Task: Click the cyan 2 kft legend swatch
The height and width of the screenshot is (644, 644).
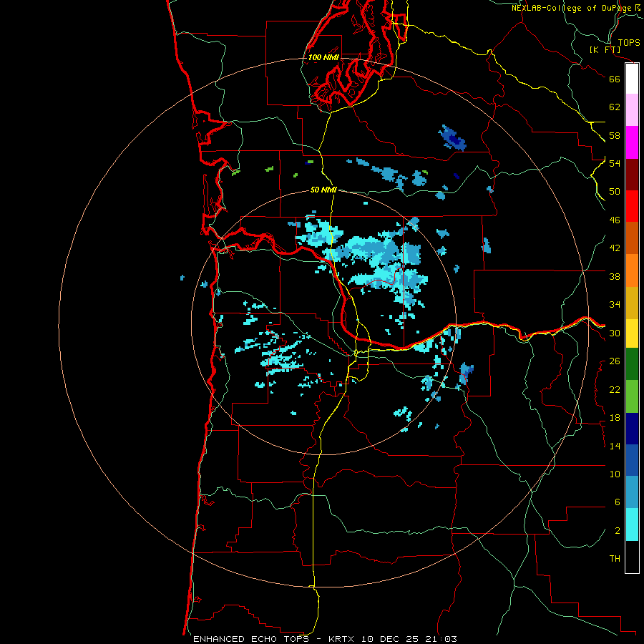Action: (x=632, y=525)
